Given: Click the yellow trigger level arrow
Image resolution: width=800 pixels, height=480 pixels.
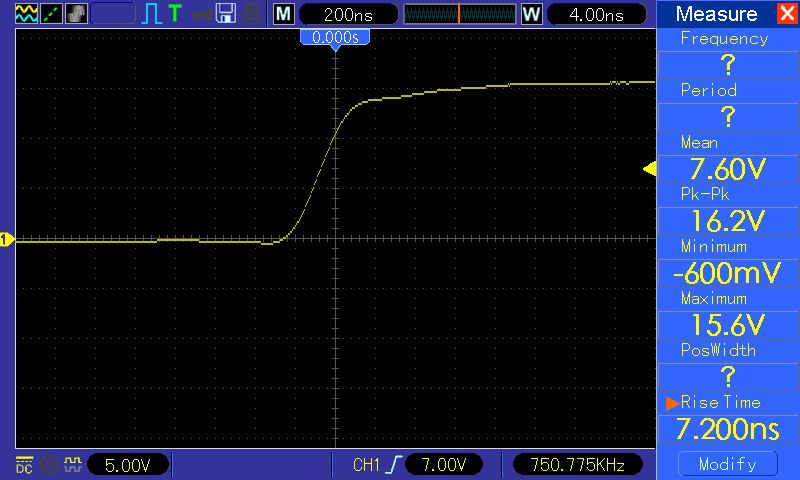Looking at the screenshot, I should [x=649, y=169].
